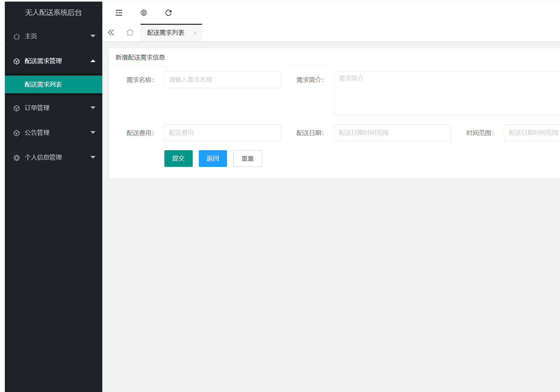Go to the home tab icon

pos(130,32)
